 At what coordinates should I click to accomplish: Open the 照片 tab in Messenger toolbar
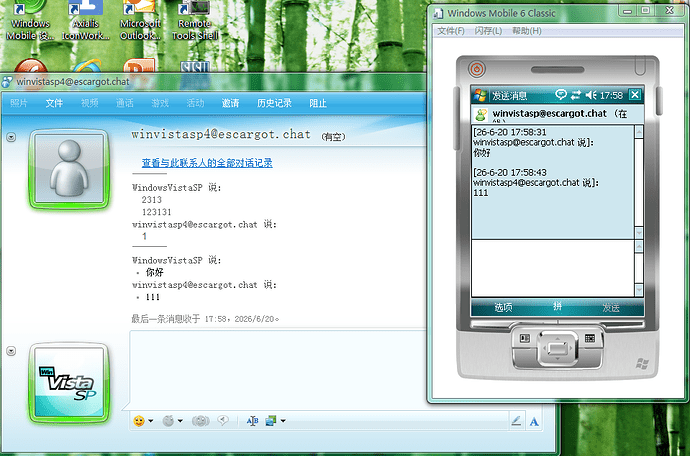(x=18, y=103)
